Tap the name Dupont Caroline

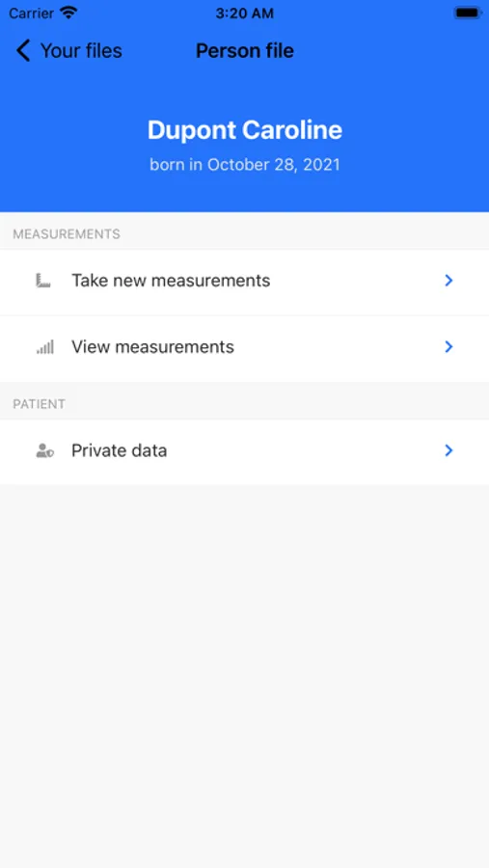[x=245, y=130]
